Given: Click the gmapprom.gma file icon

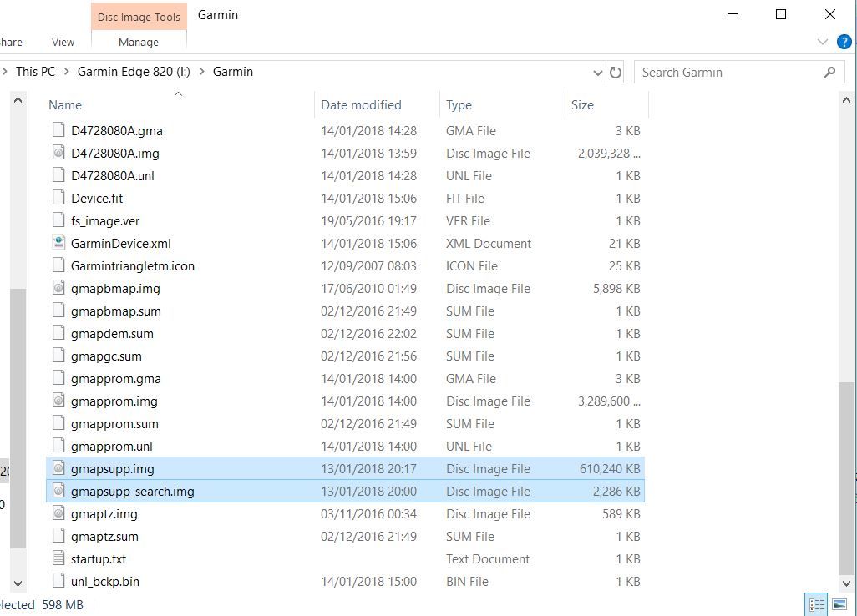Looking at the screenshot, I should (x=58, y=378).
